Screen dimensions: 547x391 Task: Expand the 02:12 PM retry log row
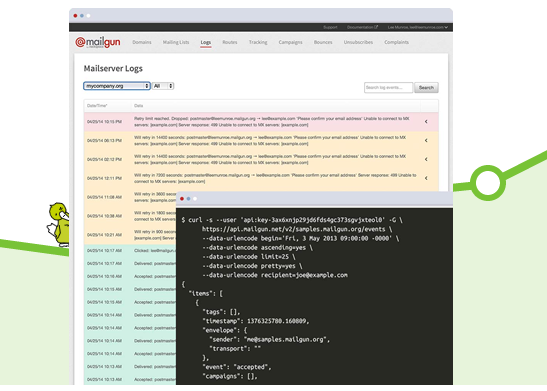pos(426,159)
